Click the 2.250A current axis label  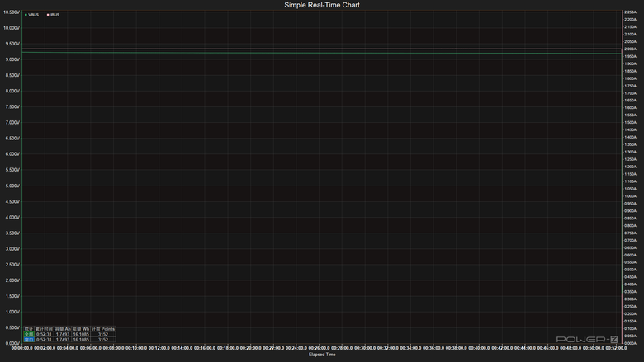click(x=630, y=12)
